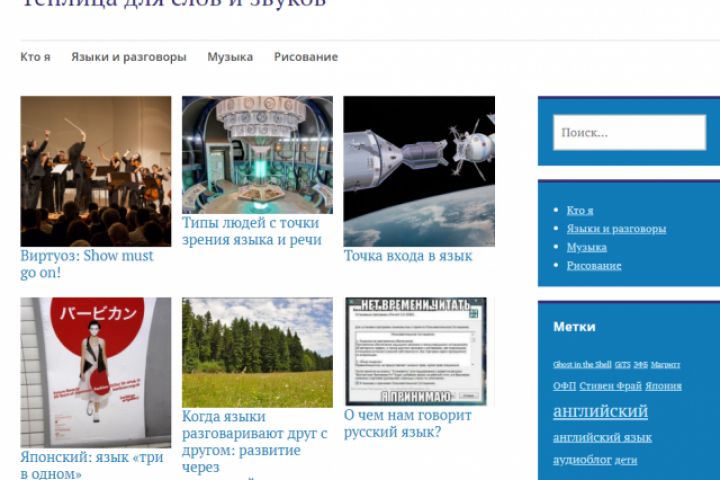
Task: Open post 'Типы людей с точки зрения языка и речи'
Action: tap(252, 231)
